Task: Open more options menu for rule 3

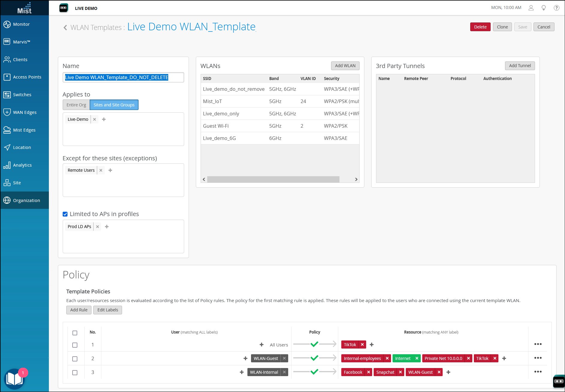Action: [x=538, y=372]
